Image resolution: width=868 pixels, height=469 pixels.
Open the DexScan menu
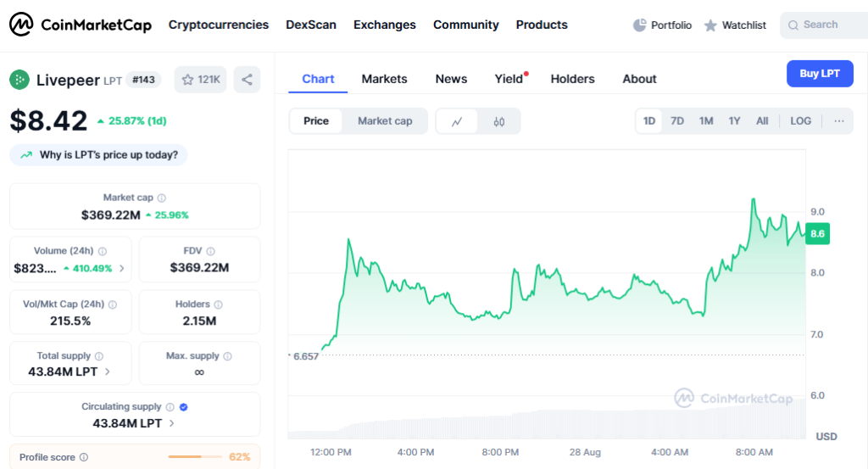pyautogui.click(x=311, y=25)
